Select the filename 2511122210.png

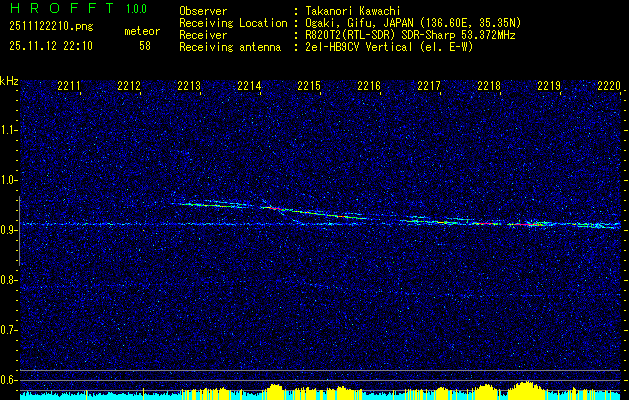(51, 27)
